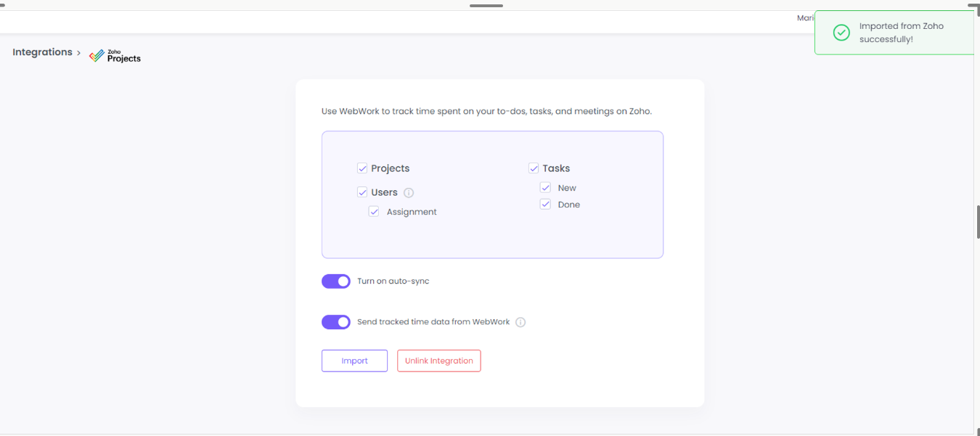Viewport: 980px width, 436px height.
Task: Uncheck the Assignment checkbox
Action: click(374, 211)
